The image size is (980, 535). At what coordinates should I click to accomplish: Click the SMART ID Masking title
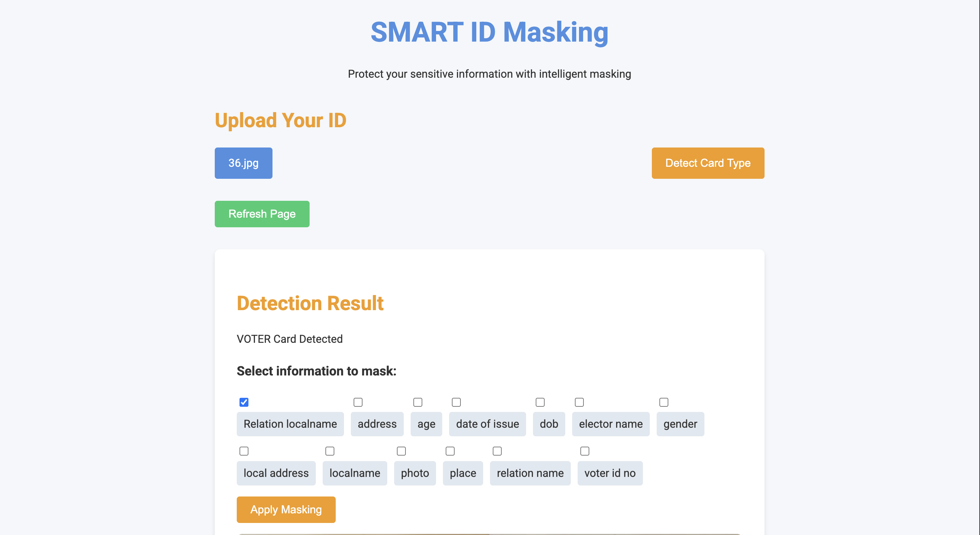coord(490,32)
